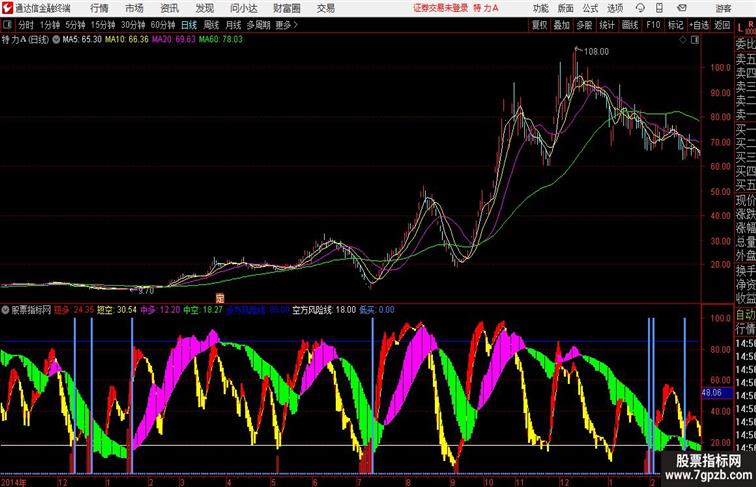Screen dimensions: 756x487
Task: Switch to the 30分钟 period tab
Action: (133, 25)
